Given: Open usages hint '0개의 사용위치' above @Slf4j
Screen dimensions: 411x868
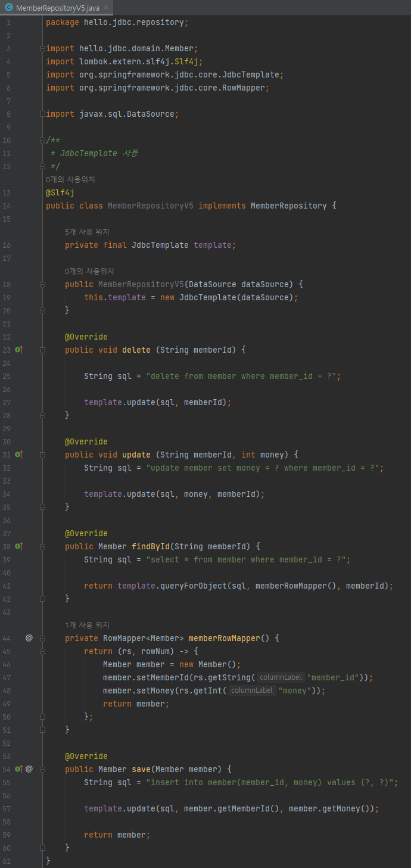Looking at the screenshot, I should (x=70, y=179).
